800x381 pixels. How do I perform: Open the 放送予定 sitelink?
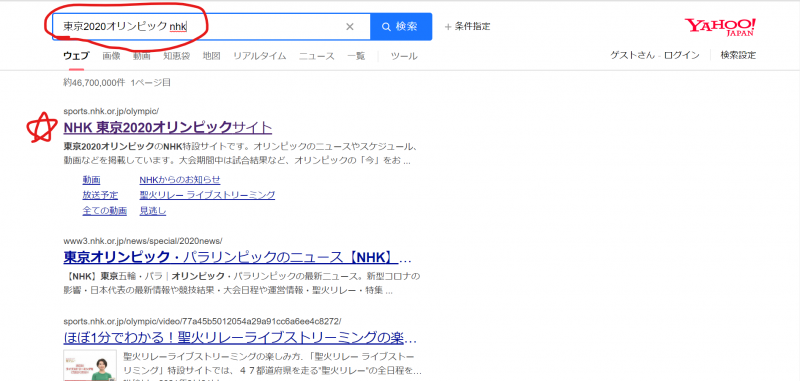tap(100, 195)
